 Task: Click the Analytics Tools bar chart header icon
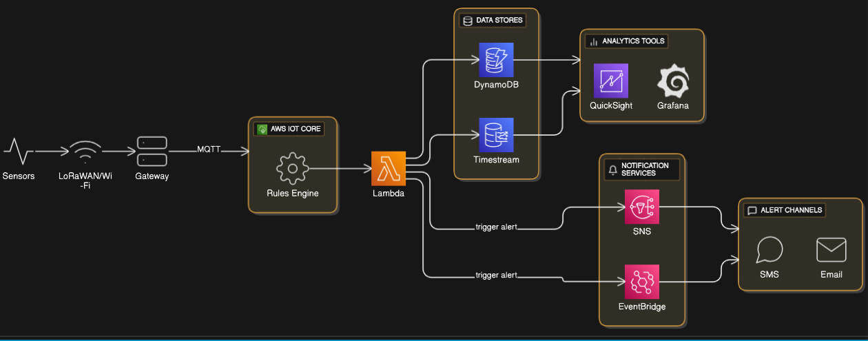click(x=594, y=41)
